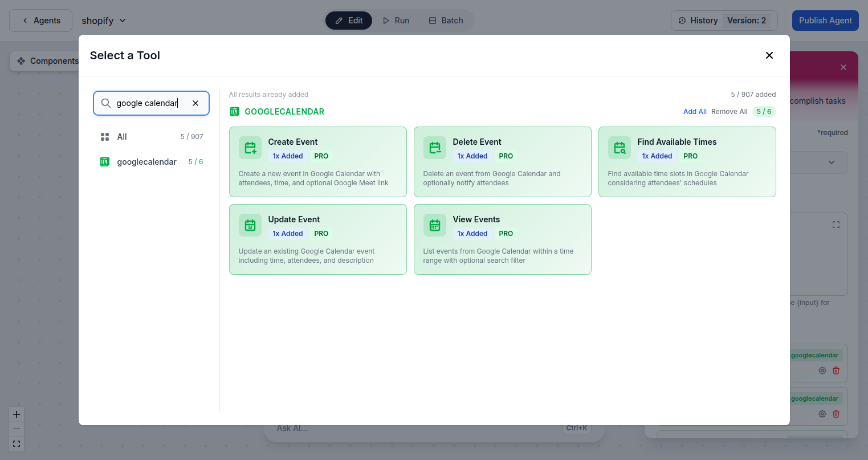Click the zoom out minus button
The width and height of the screenshot is (868, 460).
(x=16, y=429)
